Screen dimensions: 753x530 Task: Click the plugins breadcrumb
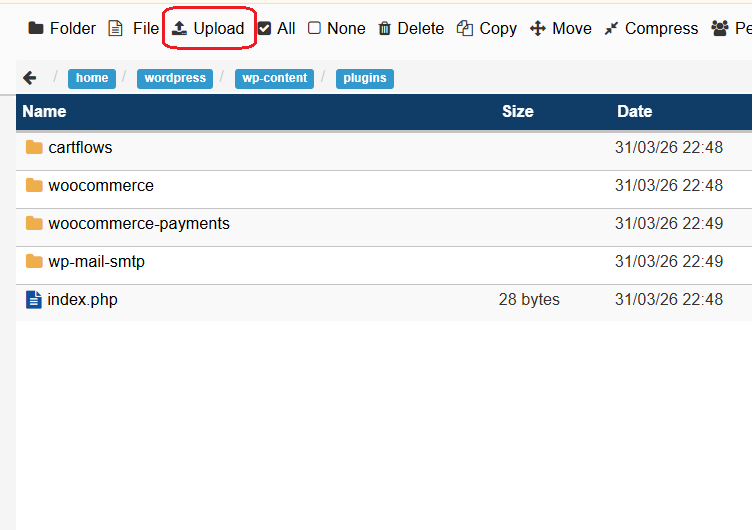(x=365, y=78)
